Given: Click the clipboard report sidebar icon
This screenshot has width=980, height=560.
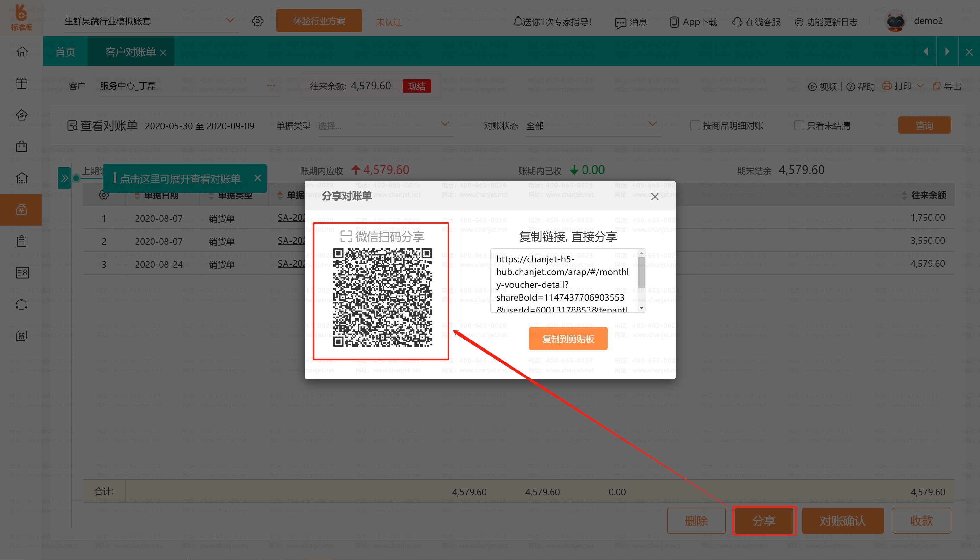Looking at the screenshot, I should [21, 241].
